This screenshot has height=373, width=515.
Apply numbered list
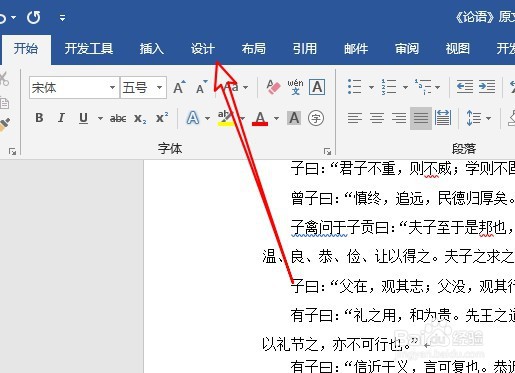pos(389,87)
